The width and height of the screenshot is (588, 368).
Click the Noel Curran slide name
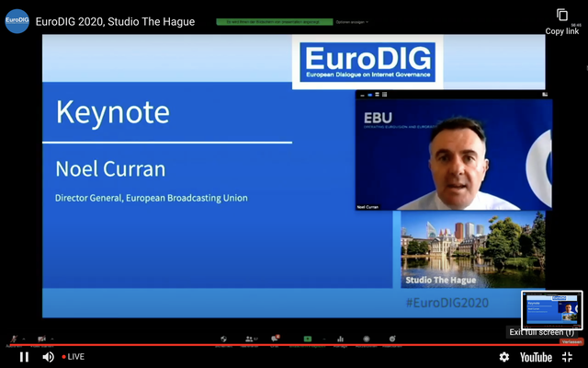(x=110, y=169)
